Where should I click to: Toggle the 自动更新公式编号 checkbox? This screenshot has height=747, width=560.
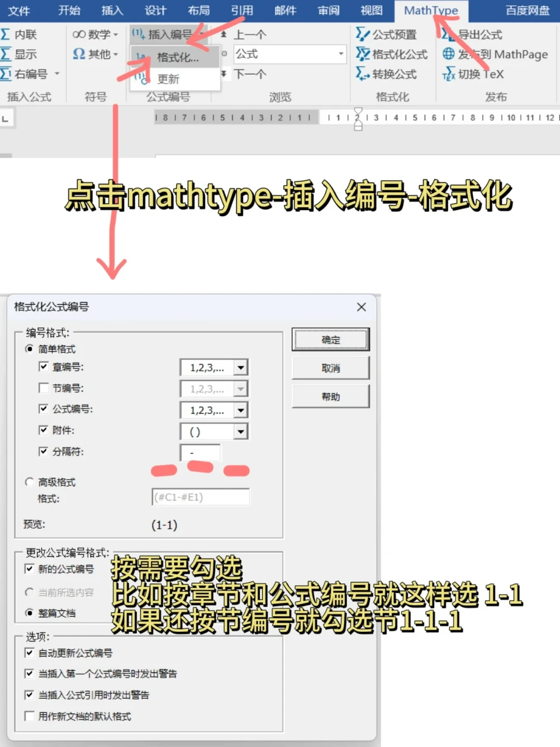point(30,653)
